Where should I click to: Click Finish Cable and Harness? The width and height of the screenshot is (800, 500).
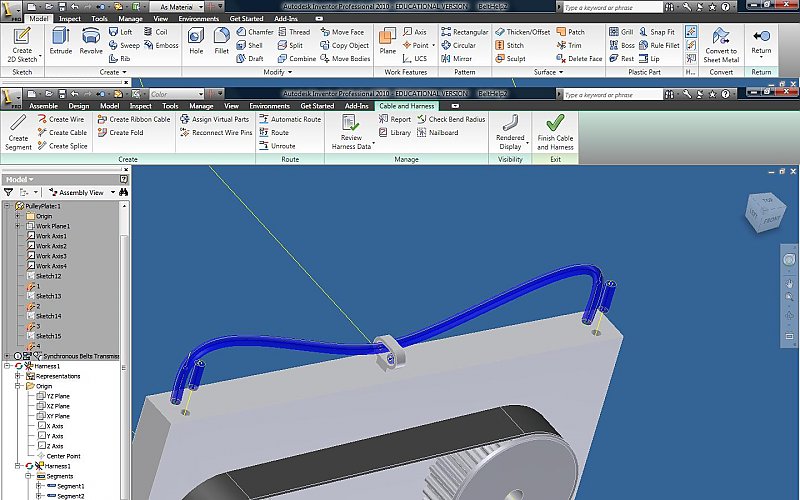(x=555, y=133)
